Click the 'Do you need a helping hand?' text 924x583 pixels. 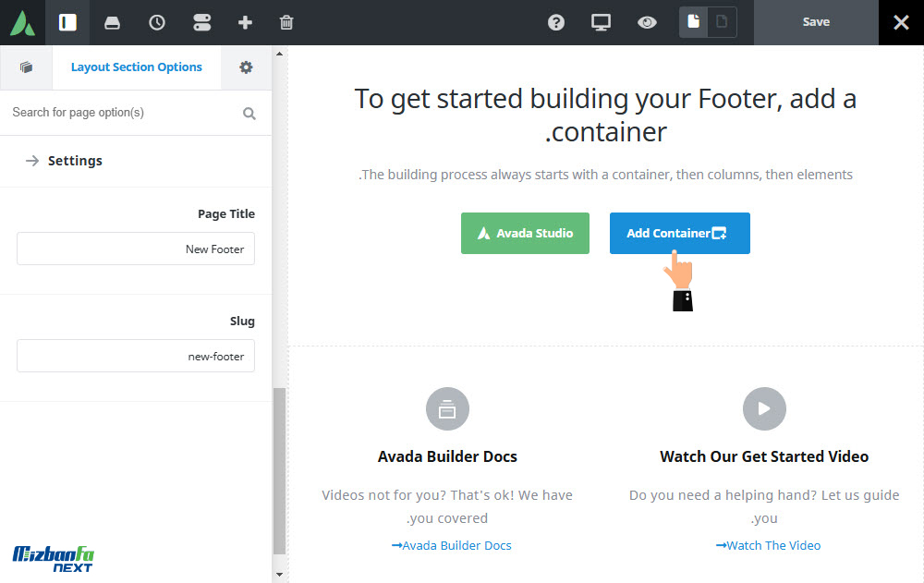click(764, 506)
